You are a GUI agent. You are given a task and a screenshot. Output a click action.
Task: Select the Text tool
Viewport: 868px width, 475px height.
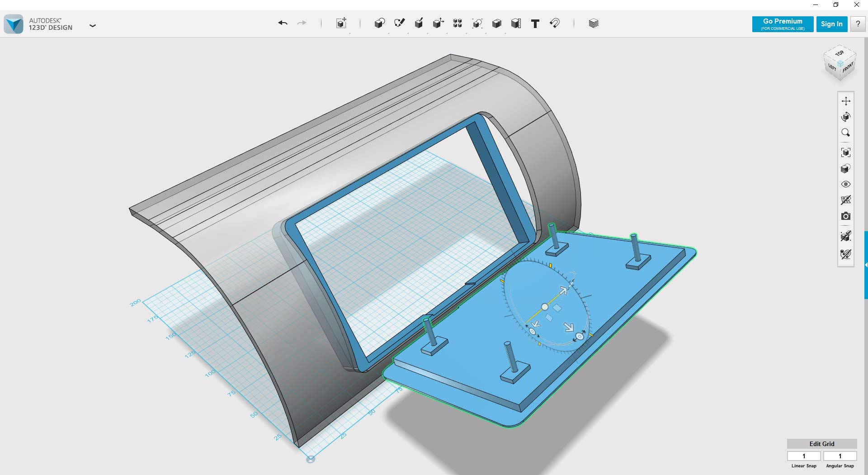[x=535, y=24]
